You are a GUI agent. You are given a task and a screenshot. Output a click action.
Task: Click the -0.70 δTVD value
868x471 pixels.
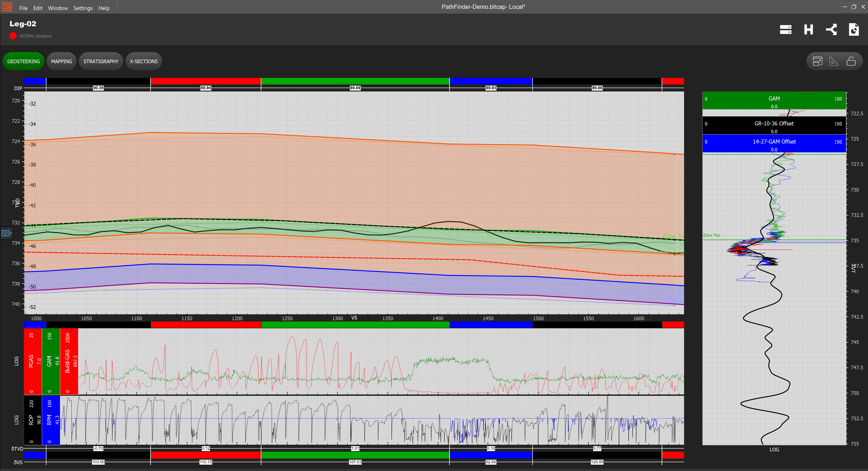tap(98, 448)
